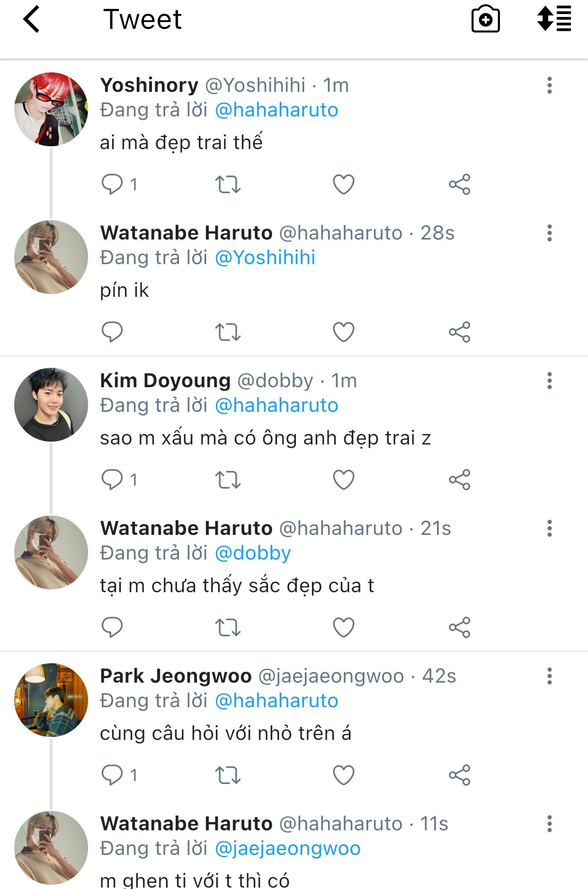Open the camera add-photo icon

[x=485, y=19]
